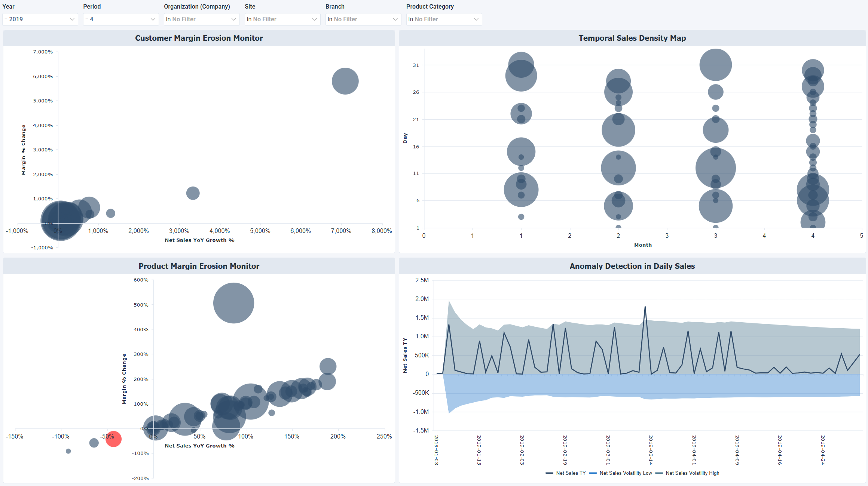Open the Period filter dropdown
Image resolution: width=868 pixels, height=486 pixels.
tap(153, 19)
